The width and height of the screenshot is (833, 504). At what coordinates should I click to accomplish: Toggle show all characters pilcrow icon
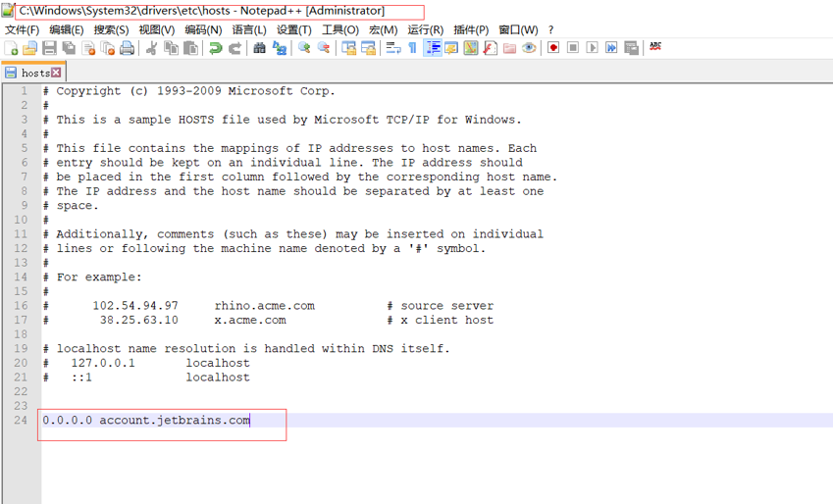412,48
